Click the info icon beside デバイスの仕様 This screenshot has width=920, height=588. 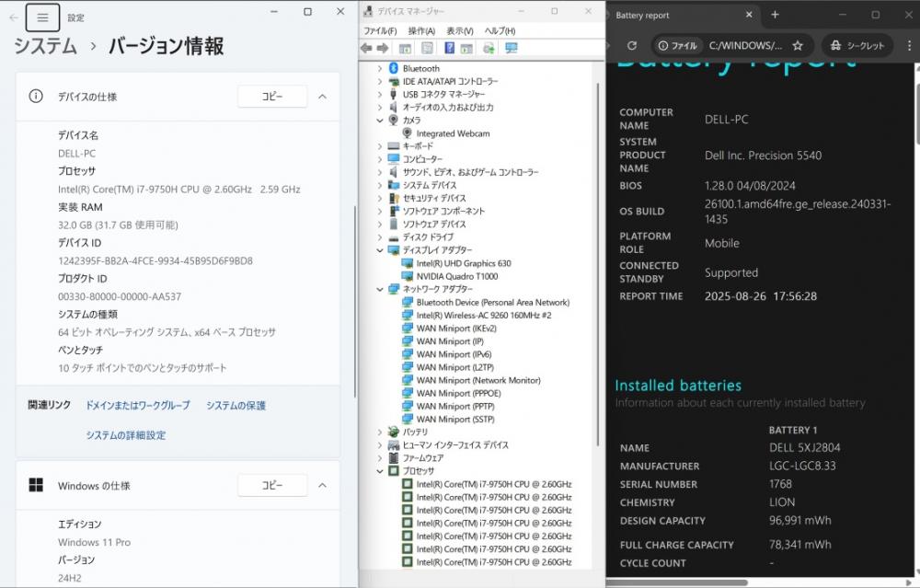pyautogui.click(x=36, y=97)
